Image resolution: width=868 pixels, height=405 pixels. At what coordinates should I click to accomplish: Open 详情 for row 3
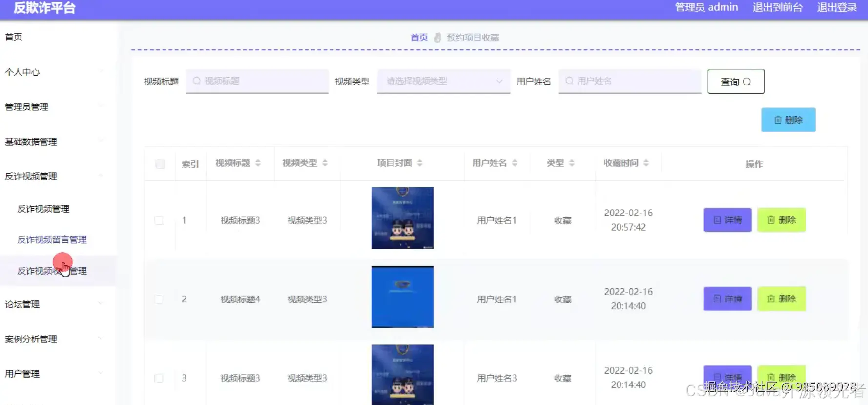coord(727,377)
